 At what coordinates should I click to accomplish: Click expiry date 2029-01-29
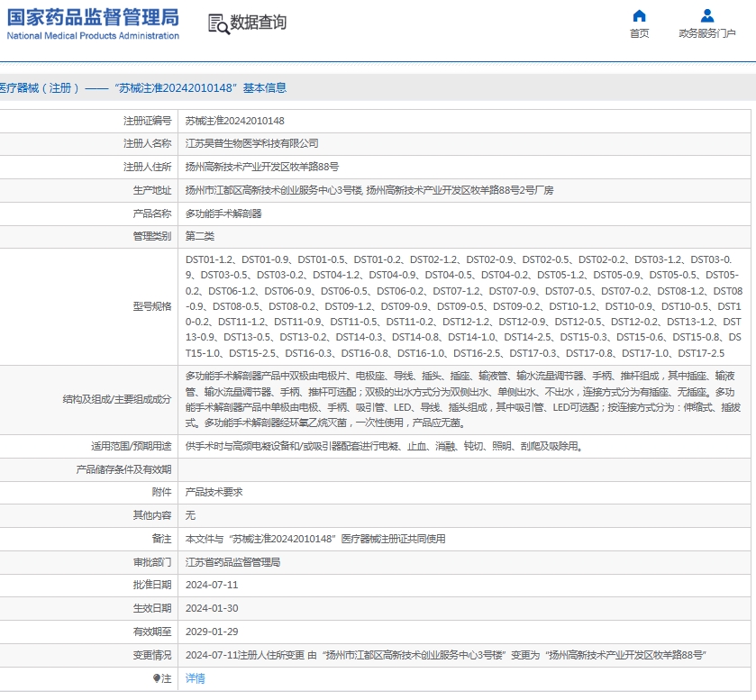tap(212, 632)
